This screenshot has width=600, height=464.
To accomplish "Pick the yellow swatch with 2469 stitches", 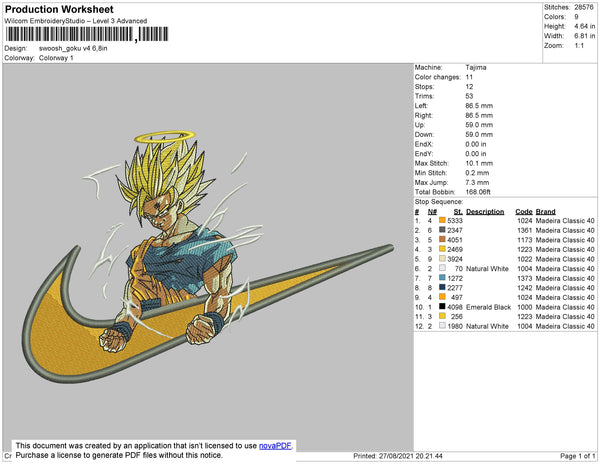I will [x=442, y=249].
